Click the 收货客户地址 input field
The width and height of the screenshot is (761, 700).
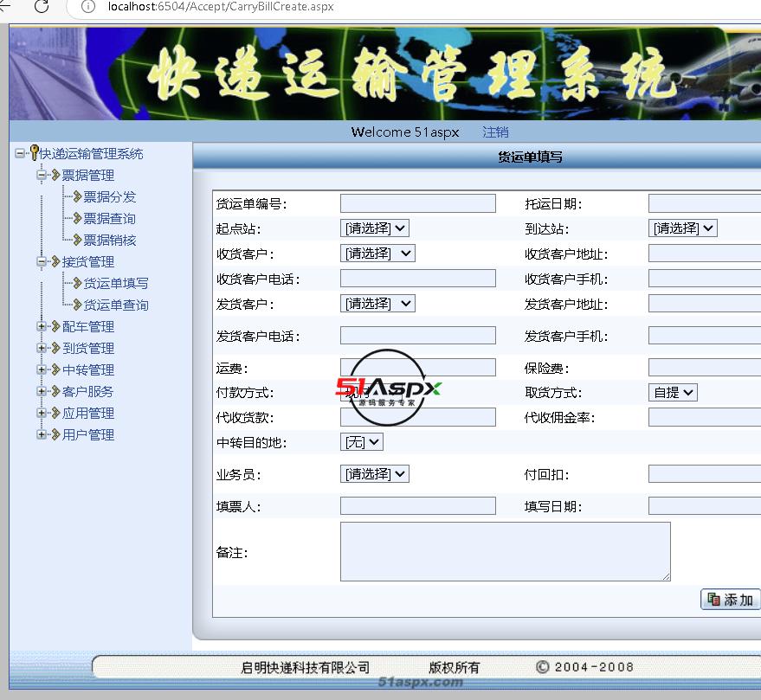pos(705,254)
